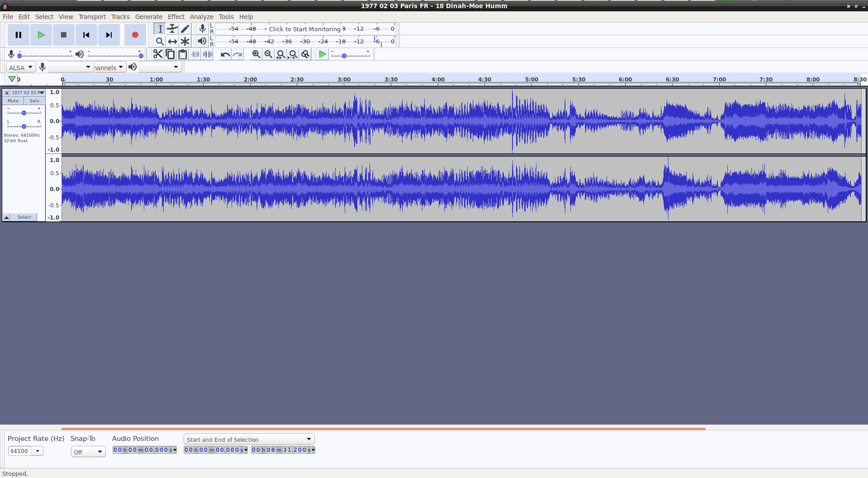
Task: Zoom out of the waveform
Action: click(x=268, y=54)
